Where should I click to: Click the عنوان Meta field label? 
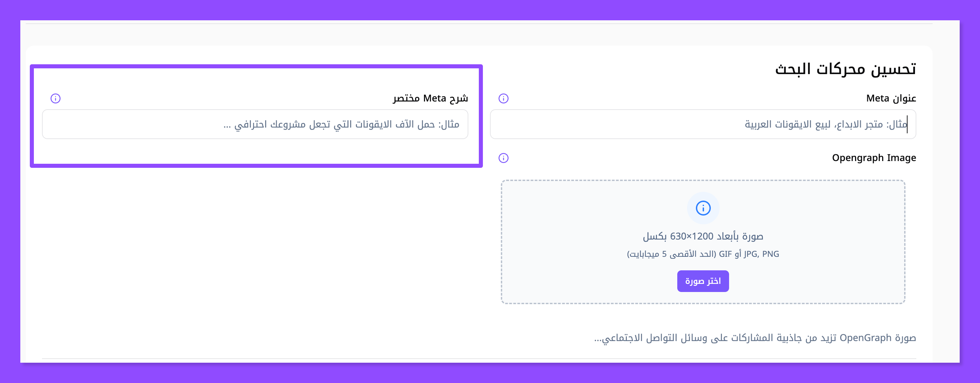891,98
